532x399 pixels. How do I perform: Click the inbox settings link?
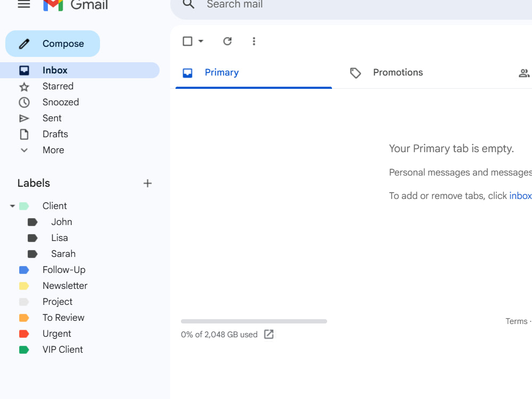click(x=520, y=196)
